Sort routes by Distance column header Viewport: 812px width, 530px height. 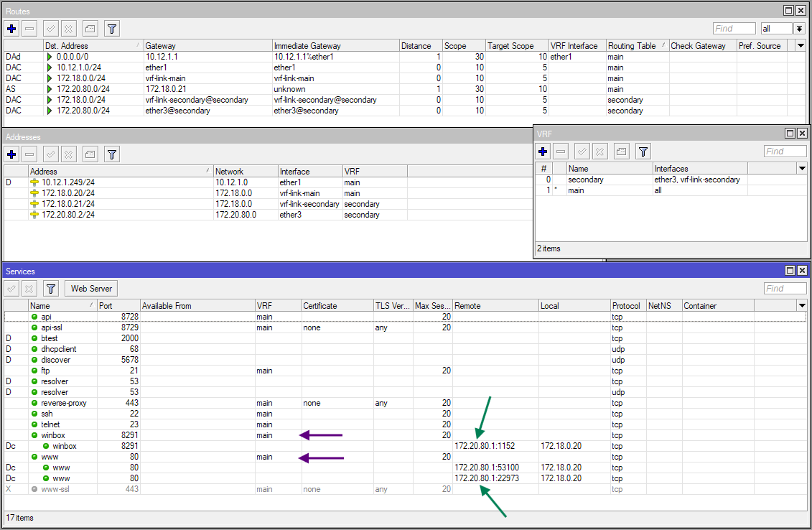[421, 45]
